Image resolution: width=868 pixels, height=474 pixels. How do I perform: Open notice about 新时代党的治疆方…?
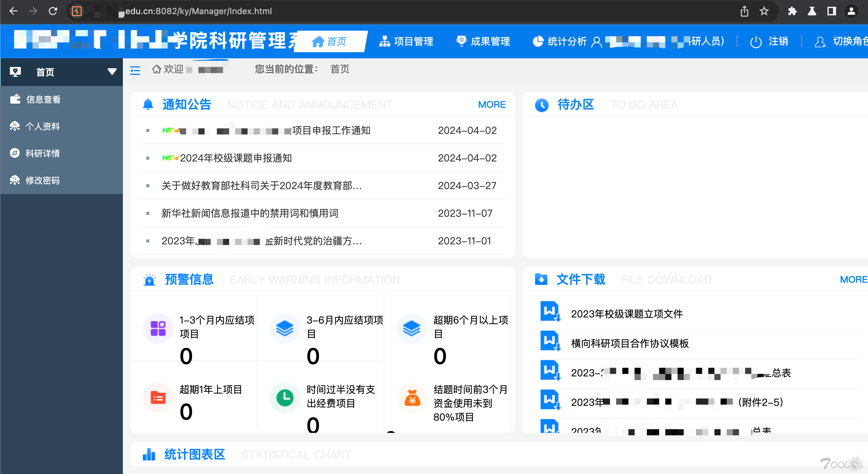(262, 241)
